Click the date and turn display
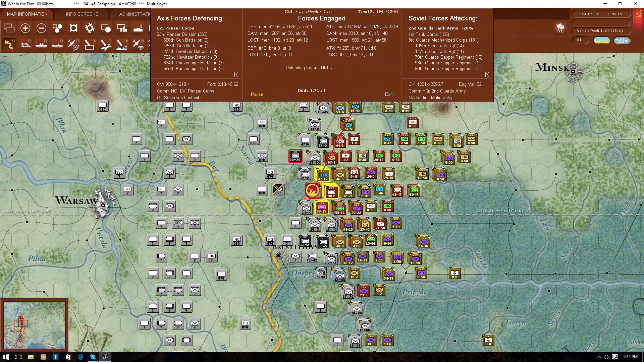The image size is (644, 362). point(601,14)
